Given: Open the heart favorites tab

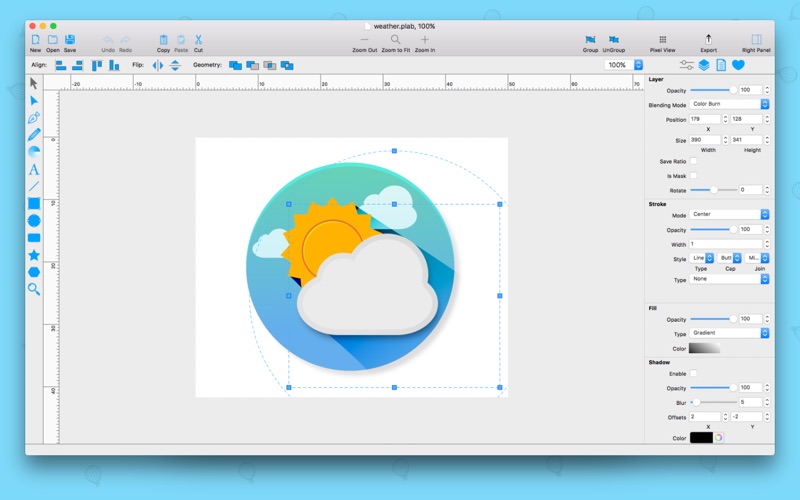Looking at the screenshot, I should point(738,65).
